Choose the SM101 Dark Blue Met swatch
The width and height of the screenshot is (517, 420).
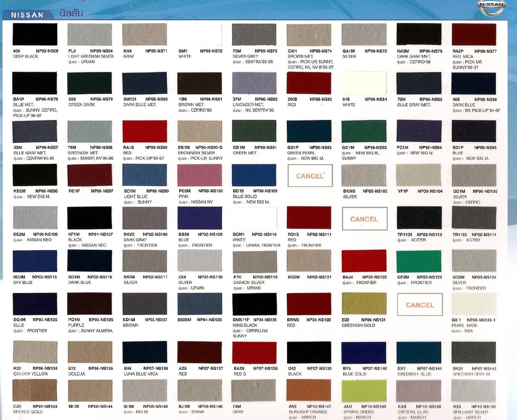tap(145, 83)
